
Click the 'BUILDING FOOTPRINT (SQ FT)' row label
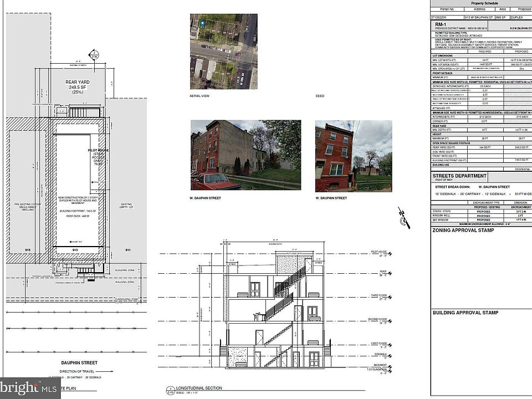tap(449, 161)
